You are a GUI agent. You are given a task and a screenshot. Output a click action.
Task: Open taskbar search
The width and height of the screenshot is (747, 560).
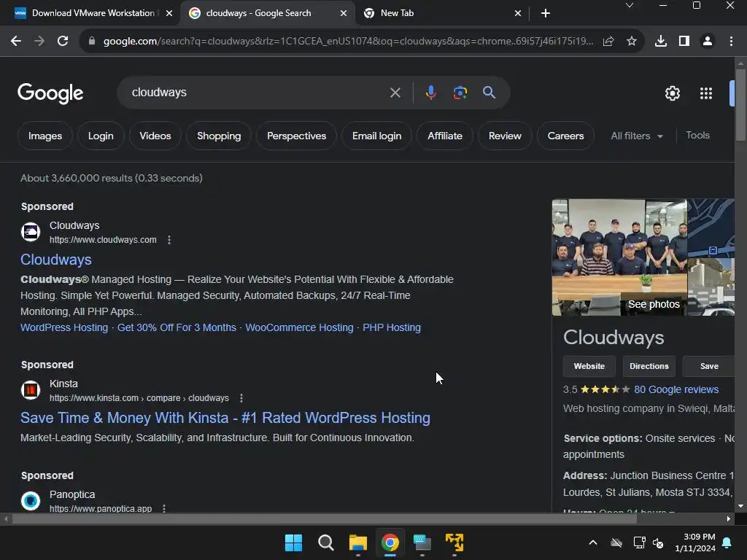coord(326,542)
